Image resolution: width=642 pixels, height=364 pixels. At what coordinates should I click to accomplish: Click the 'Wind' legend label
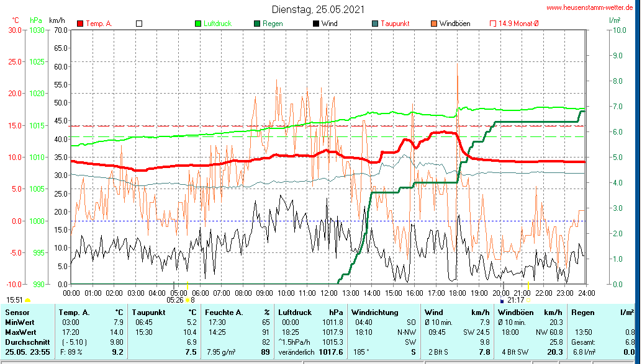[330, 24]
